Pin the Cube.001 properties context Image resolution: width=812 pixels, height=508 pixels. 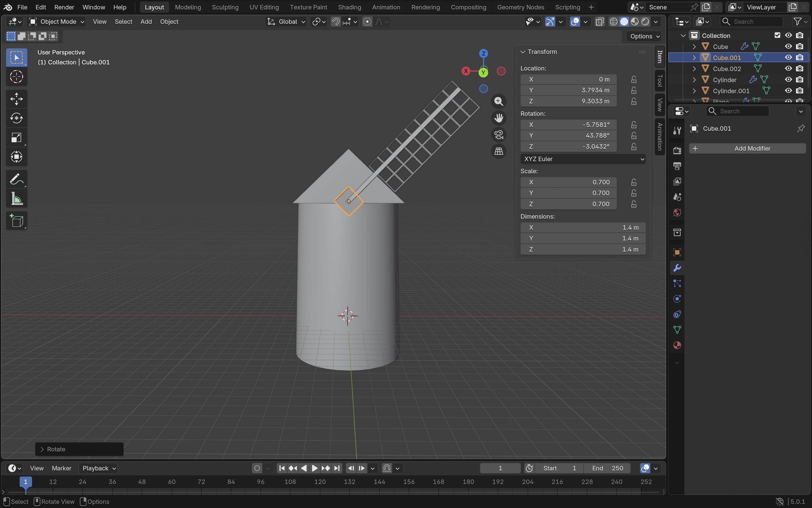pyautogui.click(x=801, y=128)
